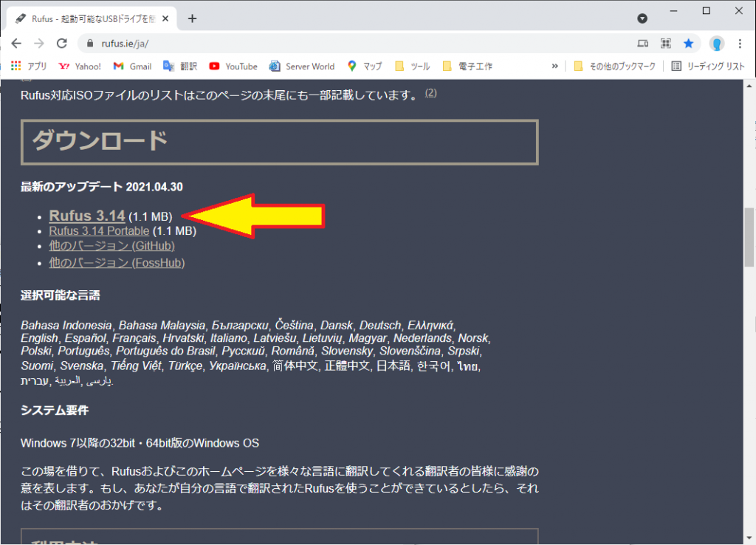
Task: Reload the current page
Action: [x=62, y=44]
